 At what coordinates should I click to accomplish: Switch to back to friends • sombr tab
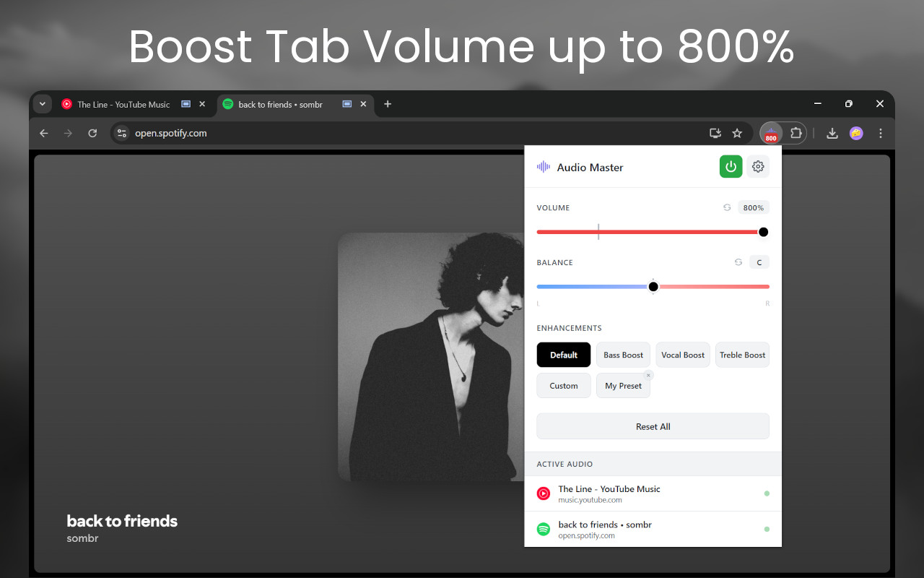pos(295,104)
